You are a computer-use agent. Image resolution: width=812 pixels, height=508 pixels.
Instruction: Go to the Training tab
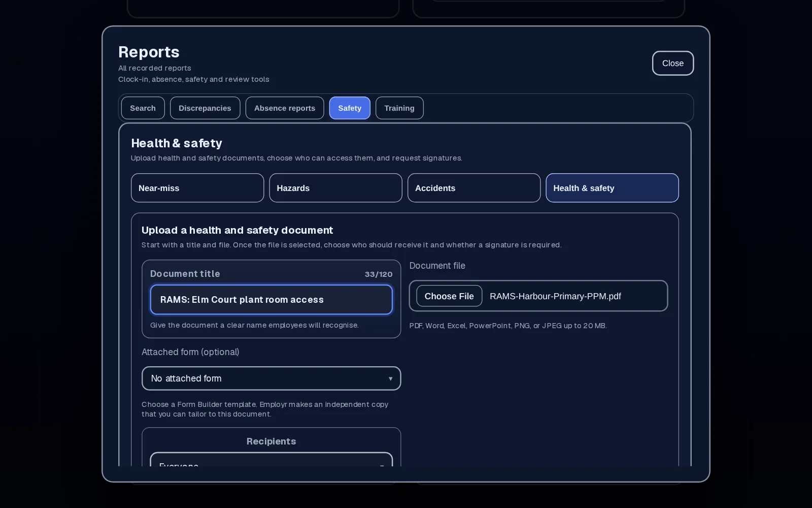click(x=399, y=108)
